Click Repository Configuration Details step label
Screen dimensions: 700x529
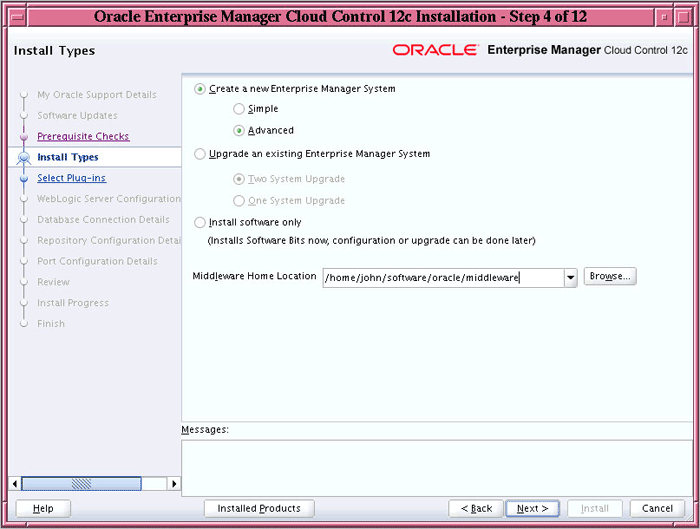coord(109,240)
